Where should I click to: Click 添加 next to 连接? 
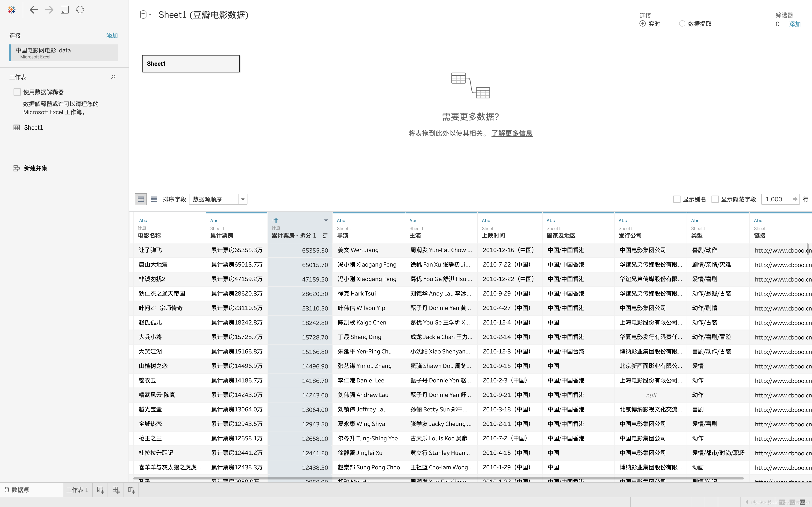[112, 35]
